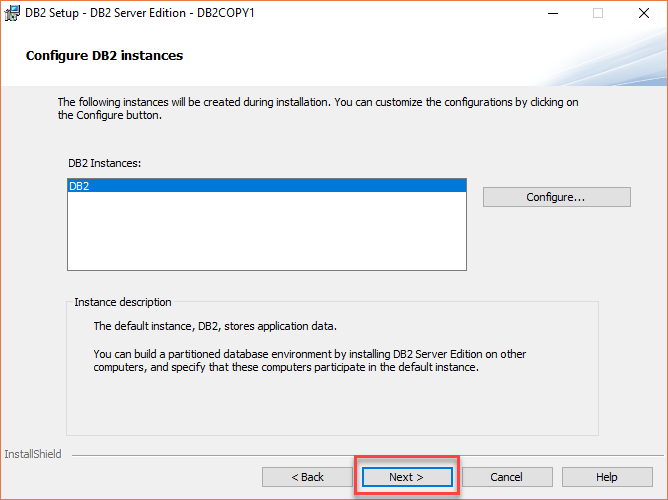Open the Configure... dialog for the instance
This screenshot has height=500, width=668.
pos(556,197)
